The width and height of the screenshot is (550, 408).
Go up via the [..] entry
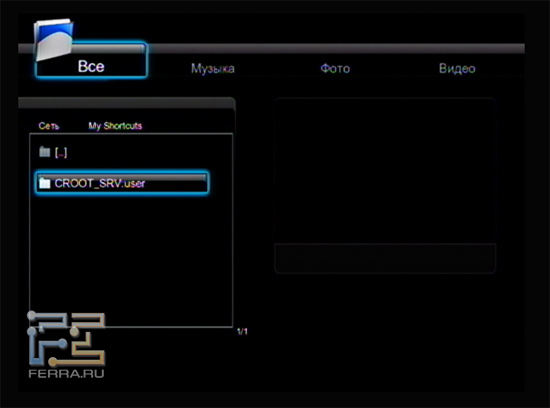[61, 152]
